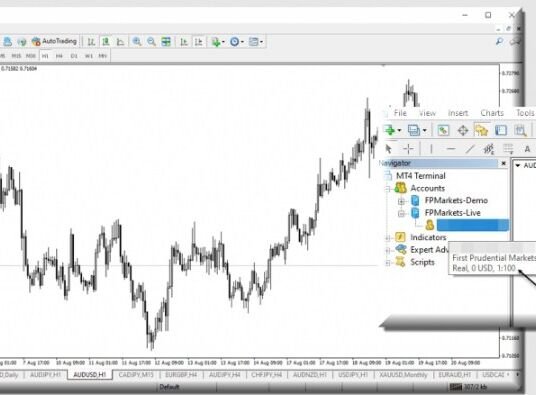This screenshot has height=395, width=536.
Task: Select the highlighted live account entry
Action: pos(473,225)
